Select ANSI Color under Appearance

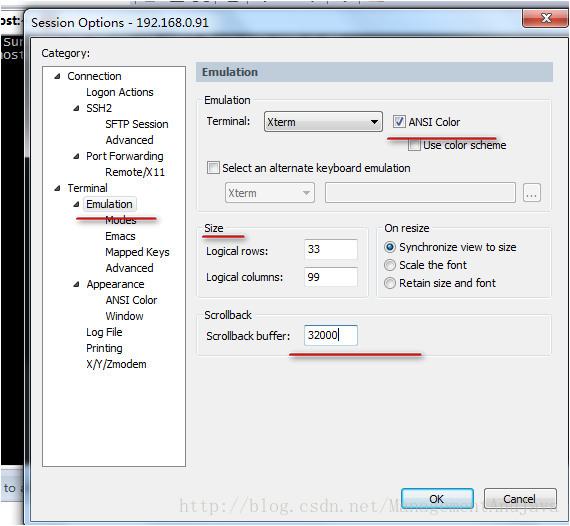(131, 300)
